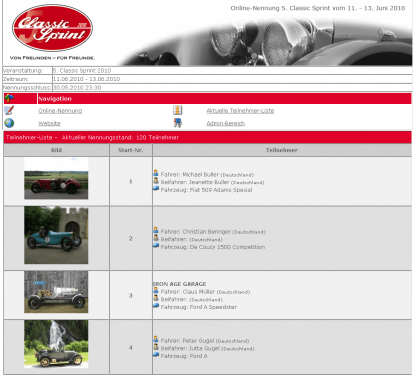Open the red Fiat 509 car photo
The image size is (417, 375).
click(56, 179)
